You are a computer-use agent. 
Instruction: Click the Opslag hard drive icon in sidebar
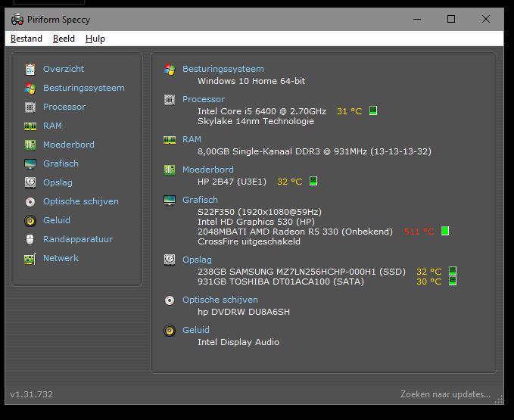tap(30, 182)
